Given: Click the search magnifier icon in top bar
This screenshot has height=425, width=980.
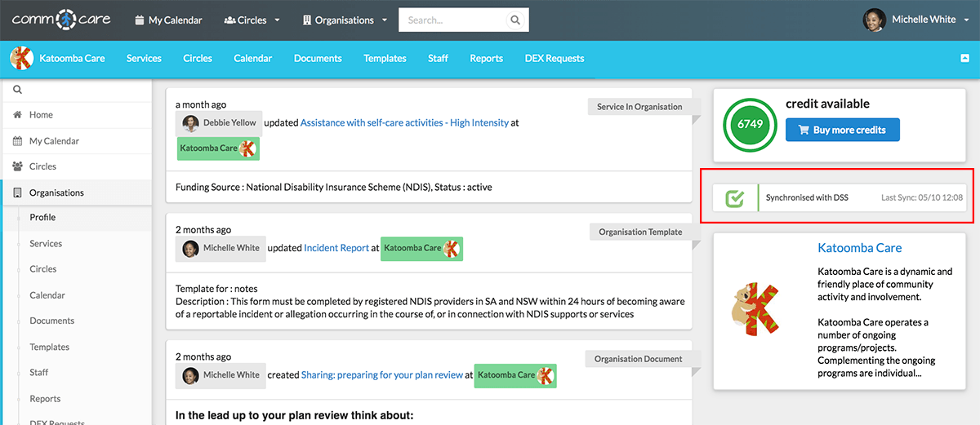Looking at the screenshot, I should coord(514,20).
